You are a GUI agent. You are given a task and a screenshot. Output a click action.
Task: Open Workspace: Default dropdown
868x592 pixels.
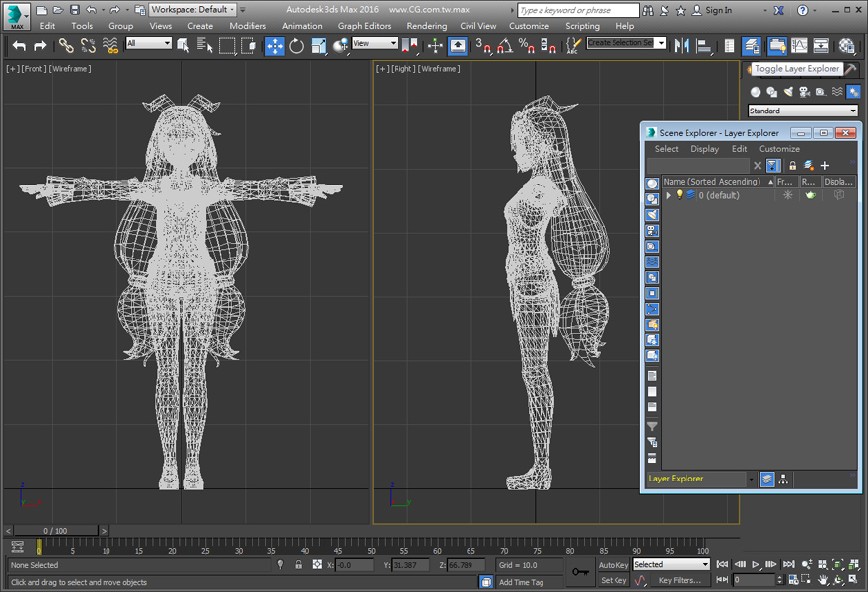192,10
